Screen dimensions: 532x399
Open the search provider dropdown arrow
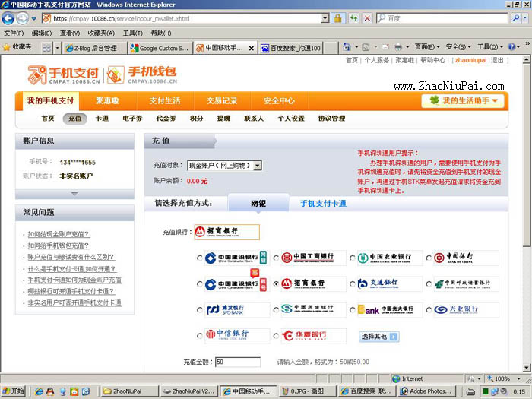pyautogui.click(x=526, y=18)
